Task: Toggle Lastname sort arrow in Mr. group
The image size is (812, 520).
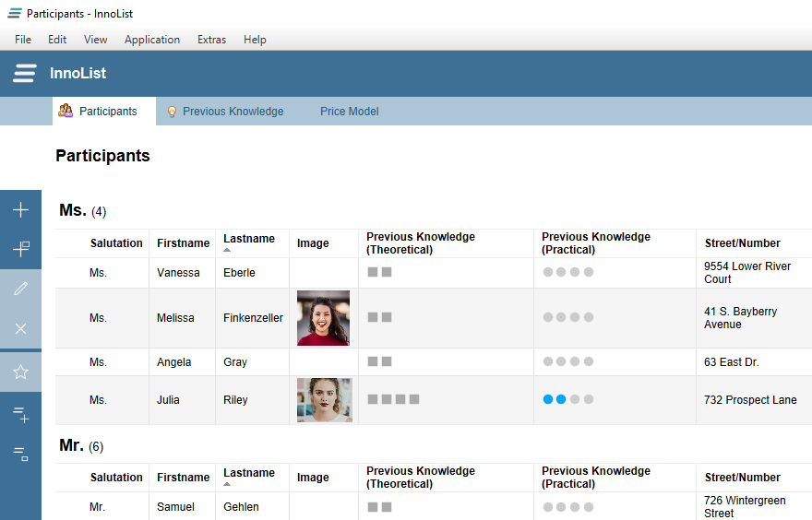Action: [x=227, y=484]
